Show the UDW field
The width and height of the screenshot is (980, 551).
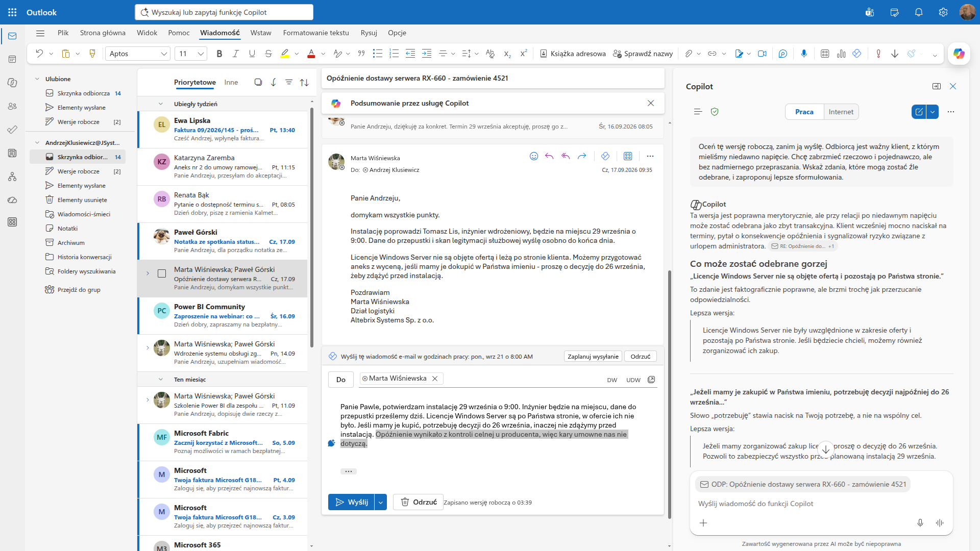tap(633, 380)
